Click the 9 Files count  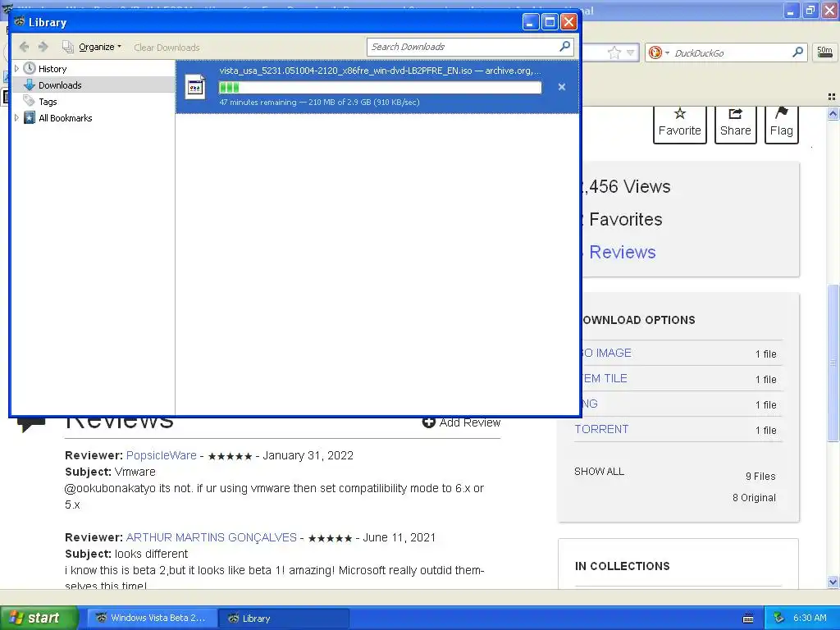point(760,477)
